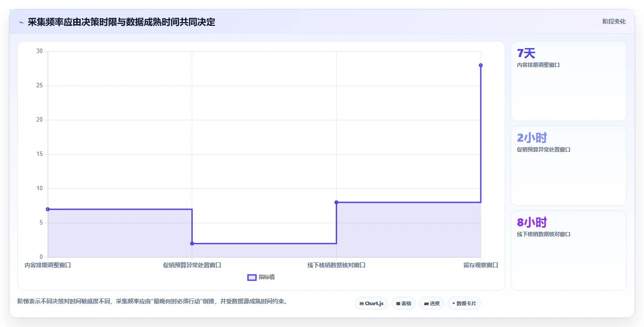The height and width of the screenshot is (327, 644).
Task: Click the data point for 留存观察窗口 at 28
Action: tap(481, 65)
